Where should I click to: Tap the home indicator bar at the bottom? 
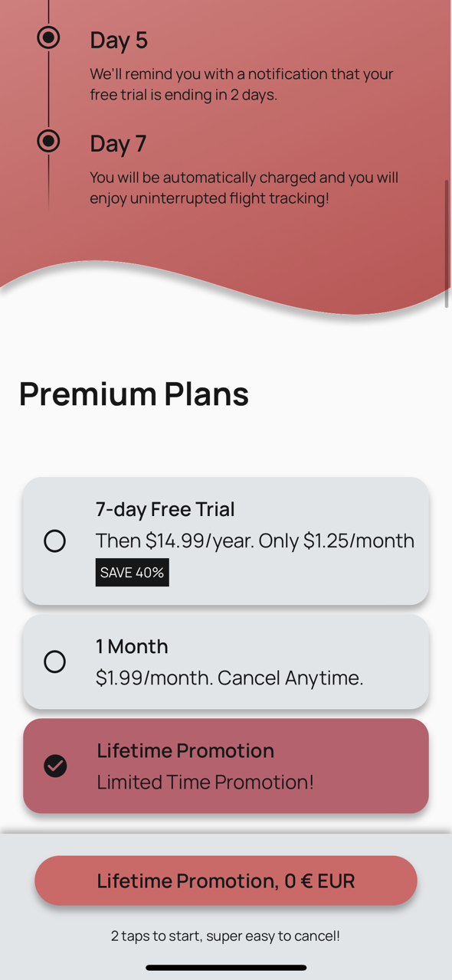[x=226, y=968]
